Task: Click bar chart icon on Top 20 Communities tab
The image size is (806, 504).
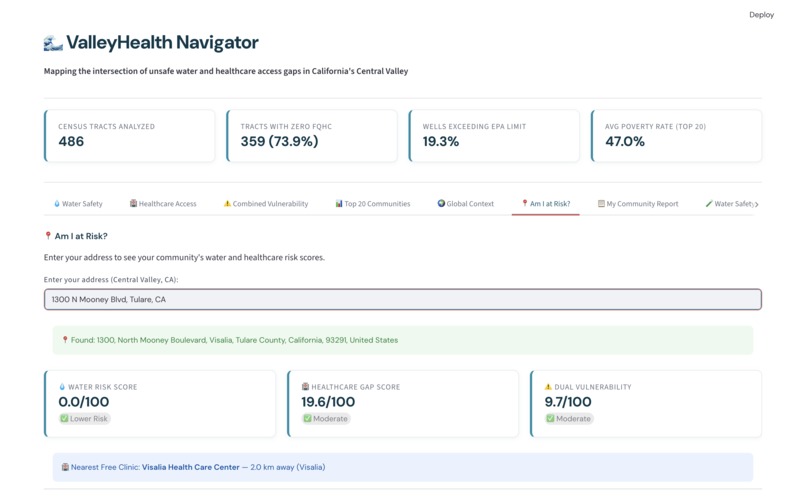Action: coord(339,204)
